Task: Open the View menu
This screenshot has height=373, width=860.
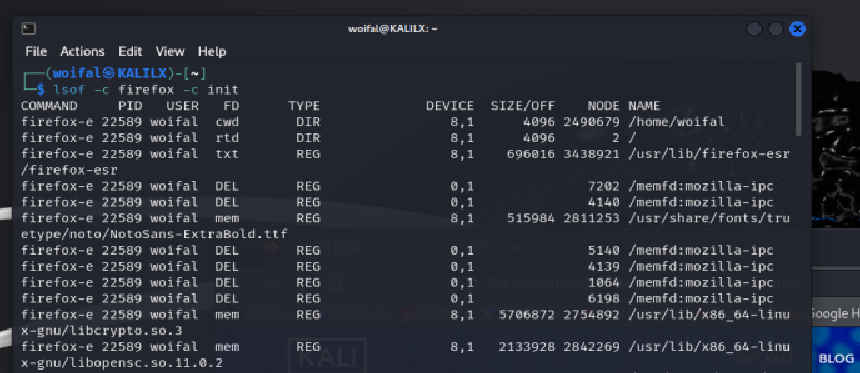Action: [170, 52]
